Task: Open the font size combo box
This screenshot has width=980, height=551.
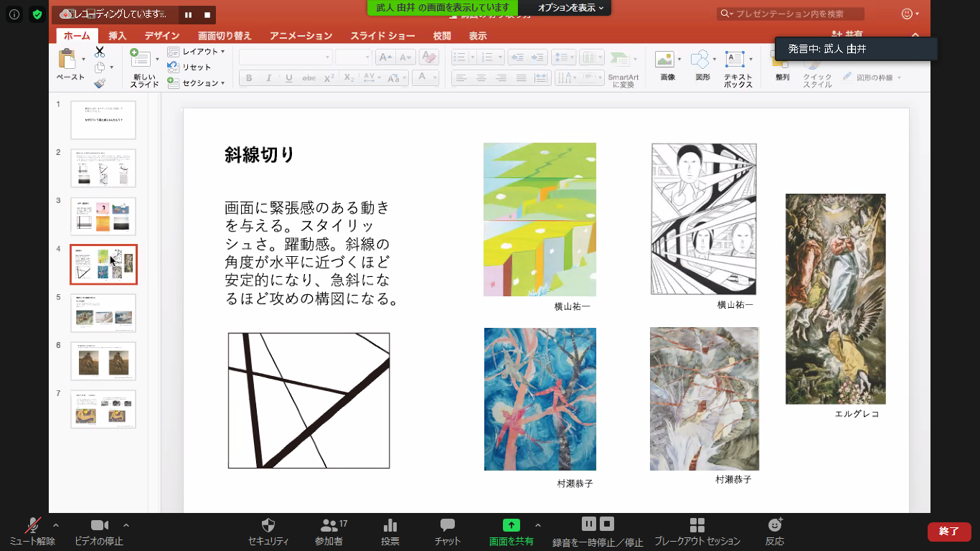Action: coord(353,57)
